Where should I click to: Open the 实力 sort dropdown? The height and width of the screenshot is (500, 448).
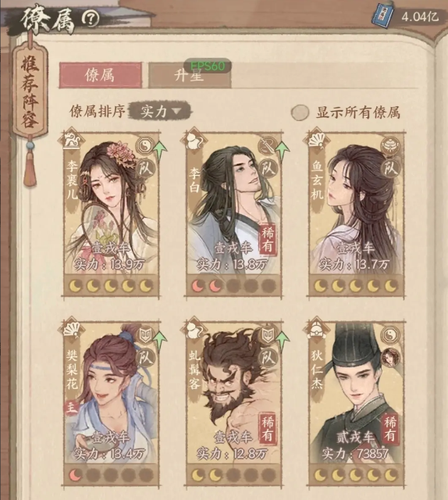[160, 111]
